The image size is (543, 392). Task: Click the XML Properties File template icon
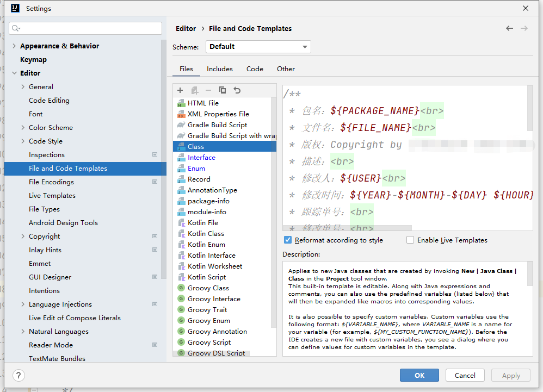pos(181,114)
